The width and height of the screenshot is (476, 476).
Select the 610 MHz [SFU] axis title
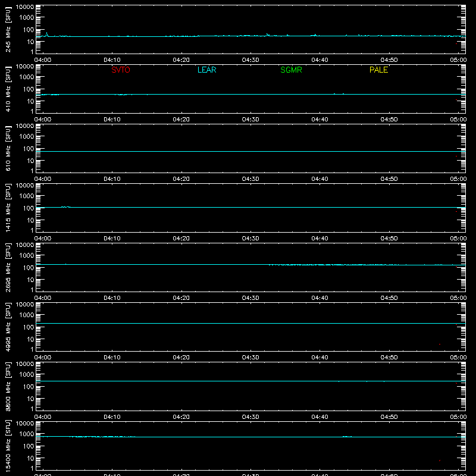pos(8,149)
